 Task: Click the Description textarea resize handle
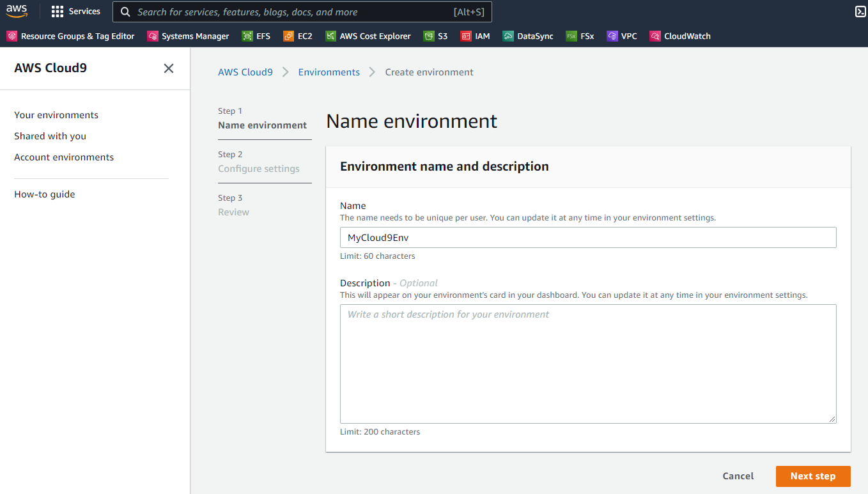tap(833, 419)
